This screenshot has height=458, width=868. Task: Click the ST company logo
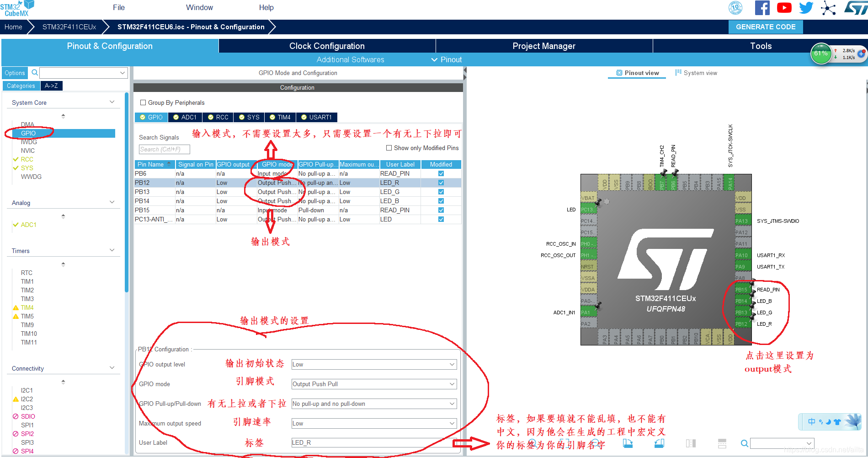click(856, 8)
